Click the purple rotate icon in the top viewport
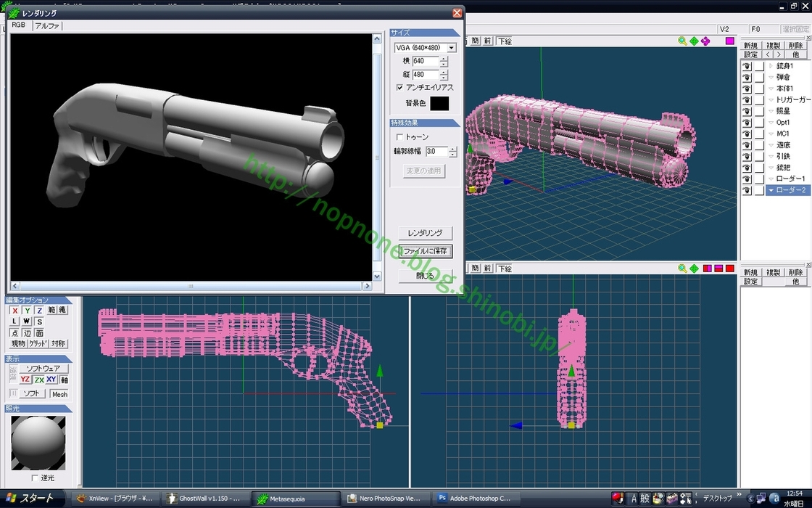This screenshot has height=508, width=812. [705, 41]
